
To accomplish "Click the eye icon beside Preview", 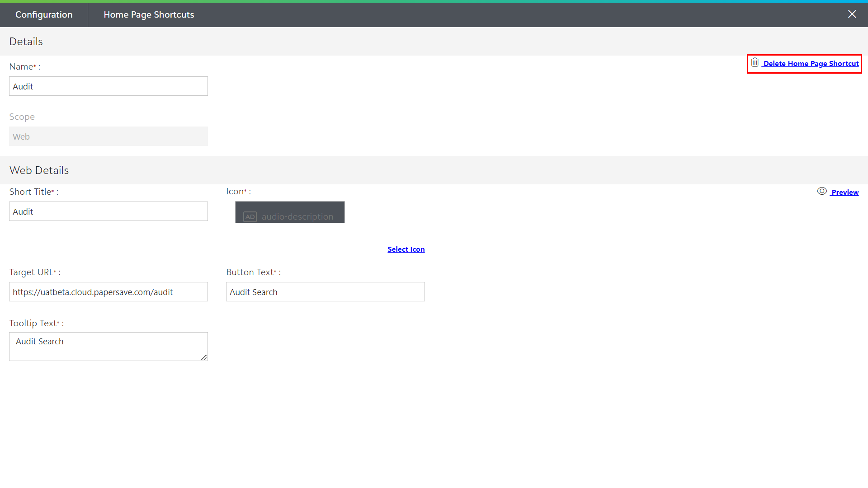I will point(821,191).
